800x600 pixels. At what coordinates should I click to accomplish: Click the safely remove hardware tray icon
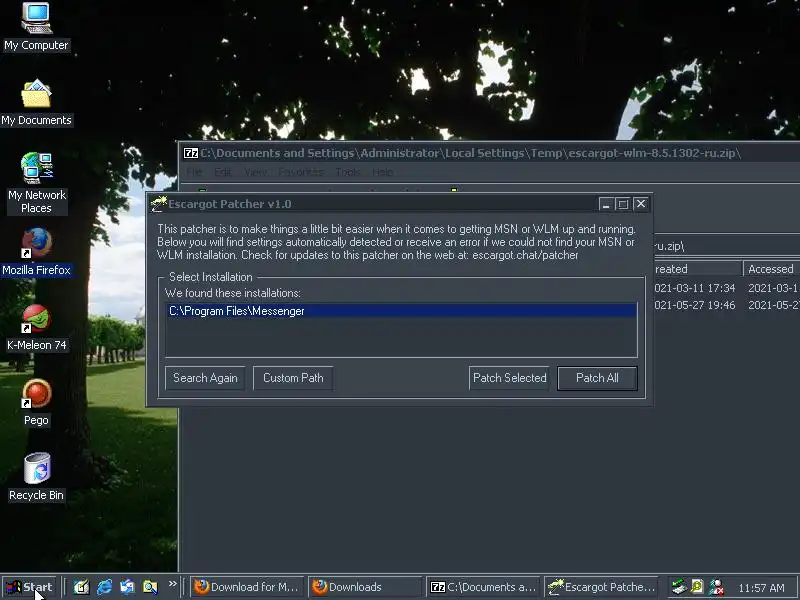pos(679,587)
